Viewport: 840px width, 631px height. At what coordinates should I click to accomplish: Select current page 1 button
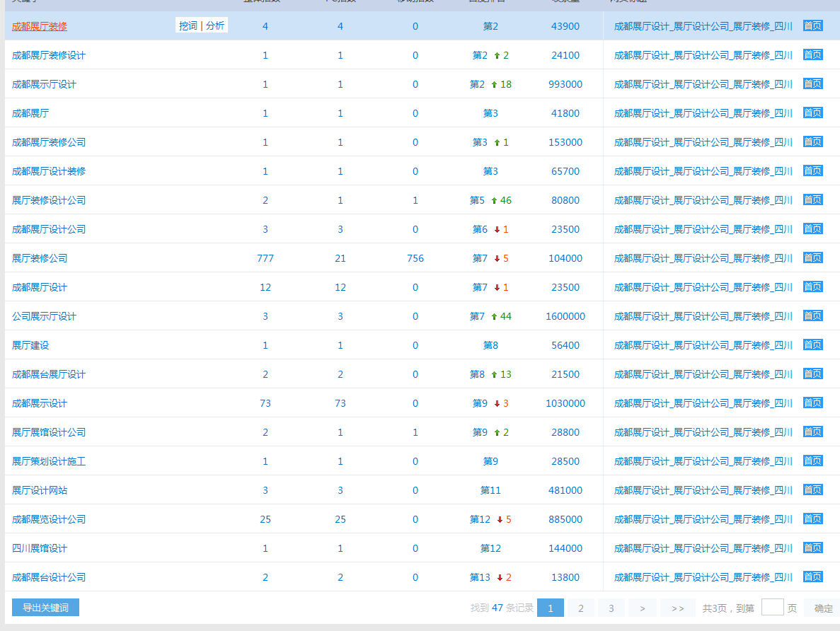pos(550,608)
